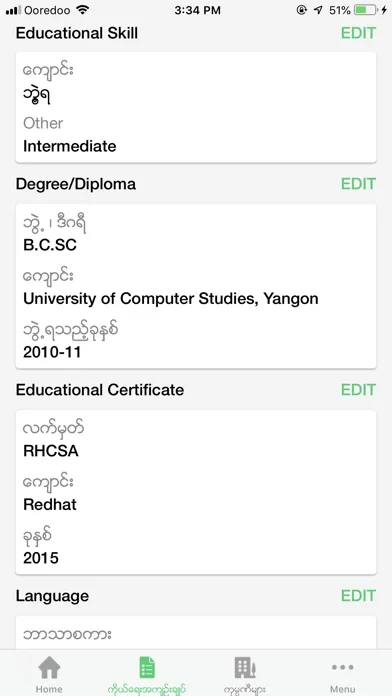Edit the Language section
This screenshot has width=392, height=696.
coord(358,596)
